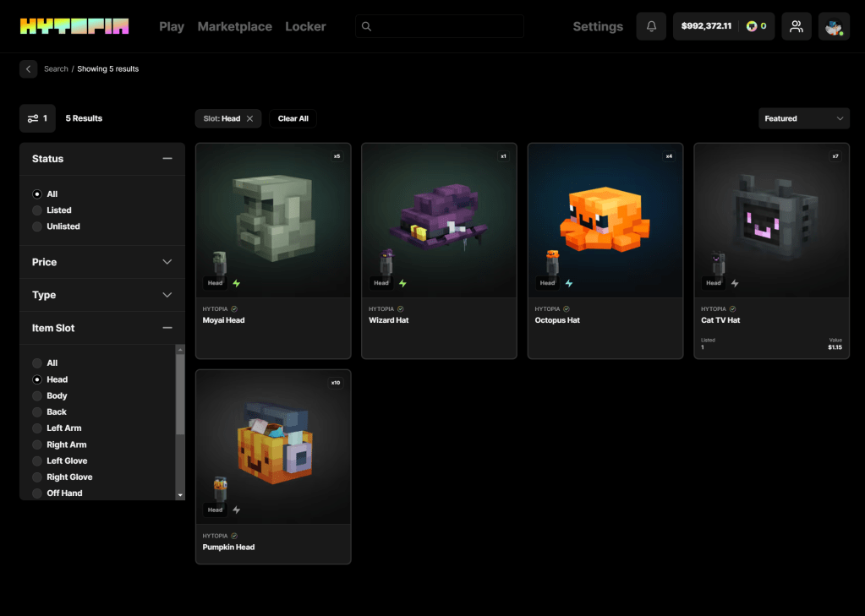The image size is (865, 616).
Task: Open the Locker tab
Action: coord(305,26)
